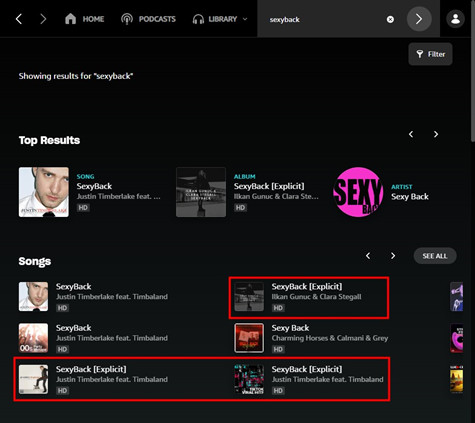Show previous Songs with left chevron
The image size is (475, 423).
click(368, 256)
